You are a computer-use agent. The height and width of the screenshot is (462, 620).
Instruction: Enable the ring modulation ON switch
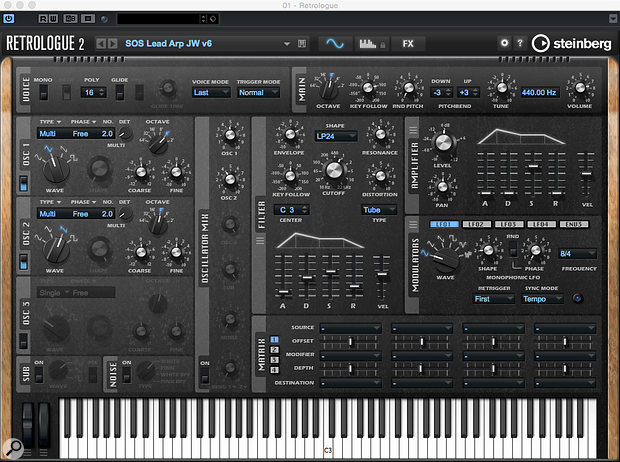coord(204,376)
